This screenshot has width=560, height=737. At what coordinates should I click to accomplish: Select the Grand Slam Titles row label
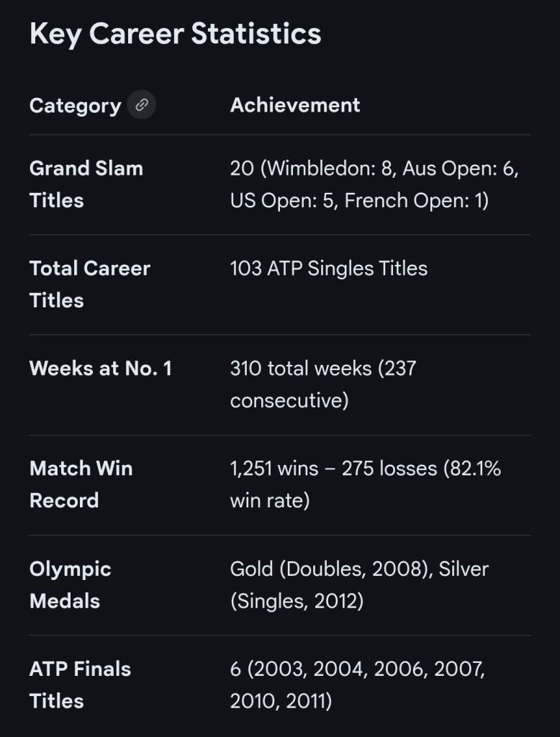(86, 184)
